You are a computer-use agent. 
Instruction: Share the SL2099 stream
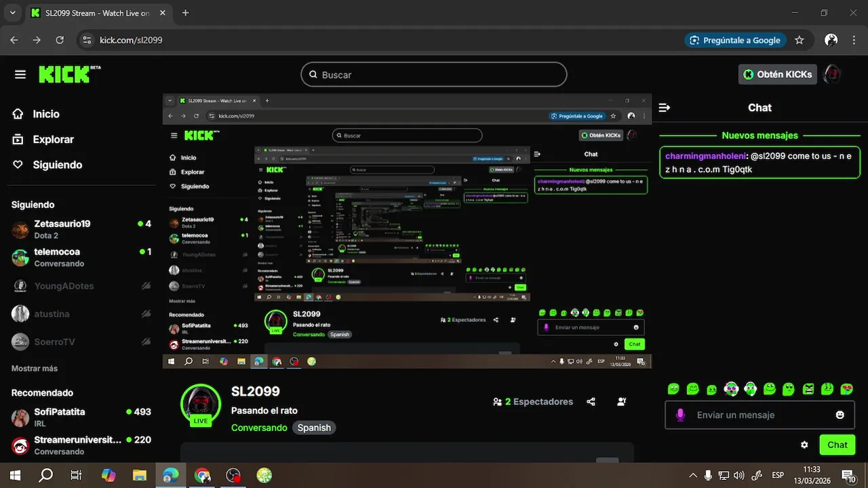coord(591,402)
